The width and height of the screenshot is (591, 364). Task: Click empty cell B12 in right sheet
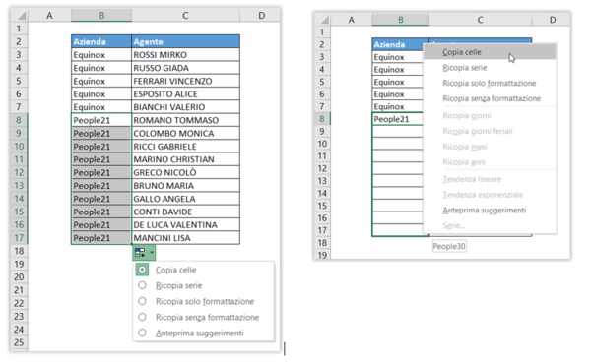(398, 168)
